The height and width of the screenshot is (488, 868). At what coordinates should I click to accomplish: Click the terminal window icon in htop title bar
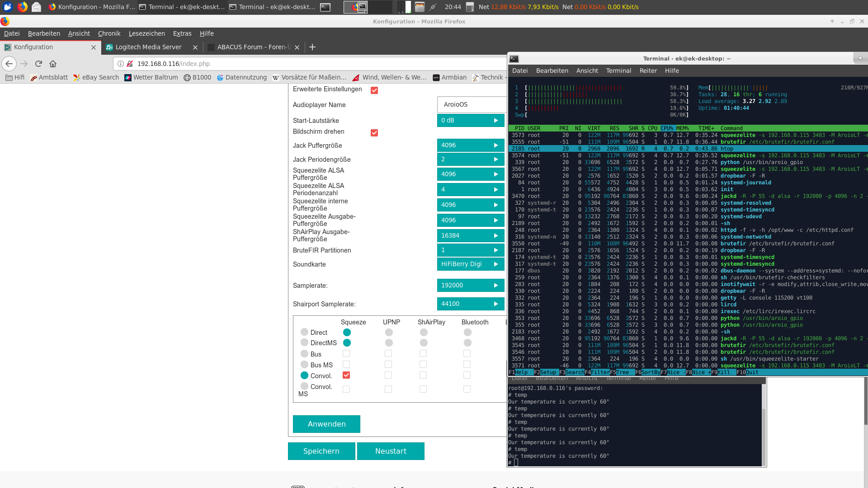514,59
